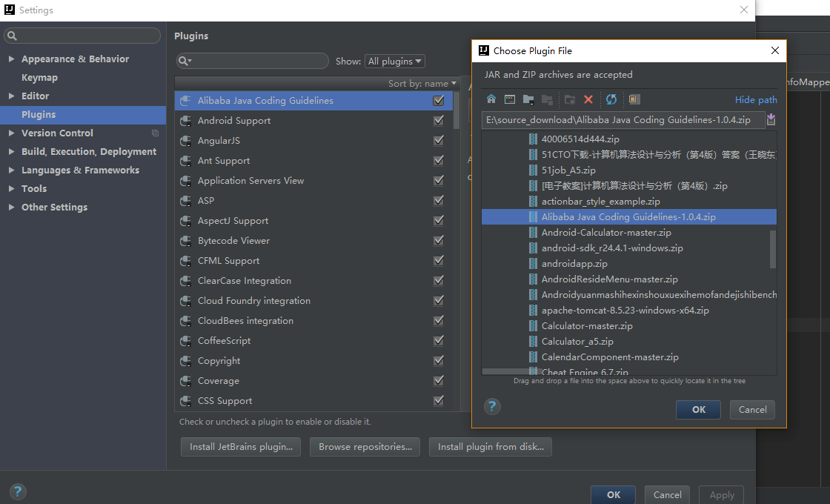Click the Android Support plugin icon
The width and height of the screenshot is (830, 504).
point(185,121)
